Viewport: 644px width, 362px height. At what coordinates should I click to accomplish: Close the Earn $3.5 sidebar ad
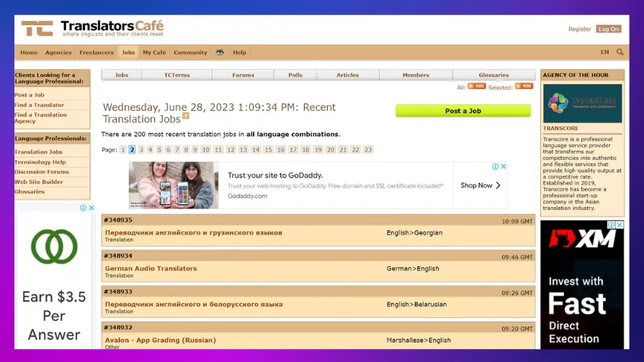[x=91, y=208]
